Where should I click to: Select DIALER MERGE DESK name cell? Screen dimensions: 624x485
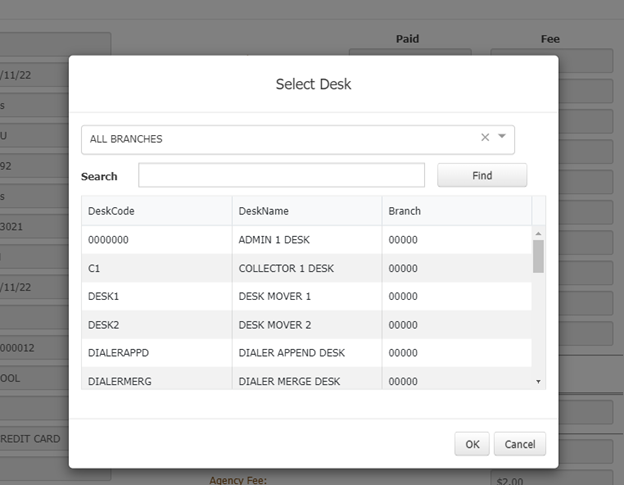pos(307,378)
